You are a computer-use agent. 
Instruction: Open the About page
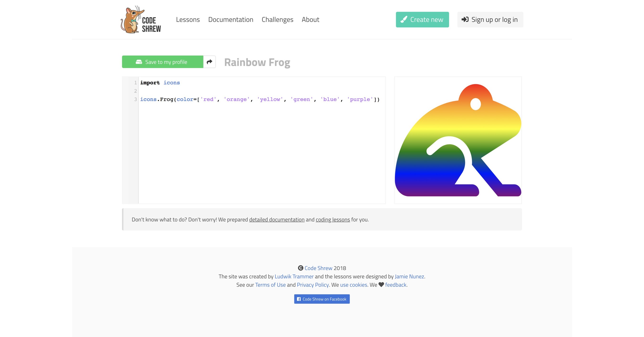pyautogui.click(x=310, y=20)
